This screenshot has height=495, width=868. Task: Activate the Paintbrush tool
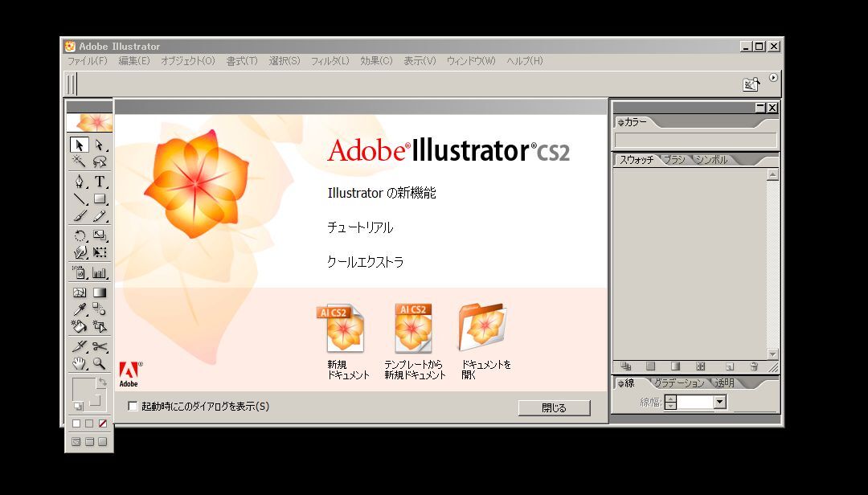coord(79,215)
